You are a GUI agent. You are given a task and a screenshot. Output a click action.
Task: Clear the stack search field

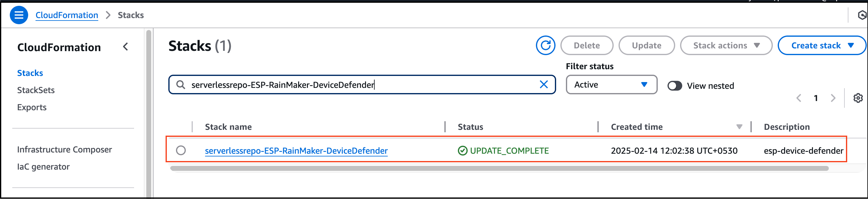544,85
